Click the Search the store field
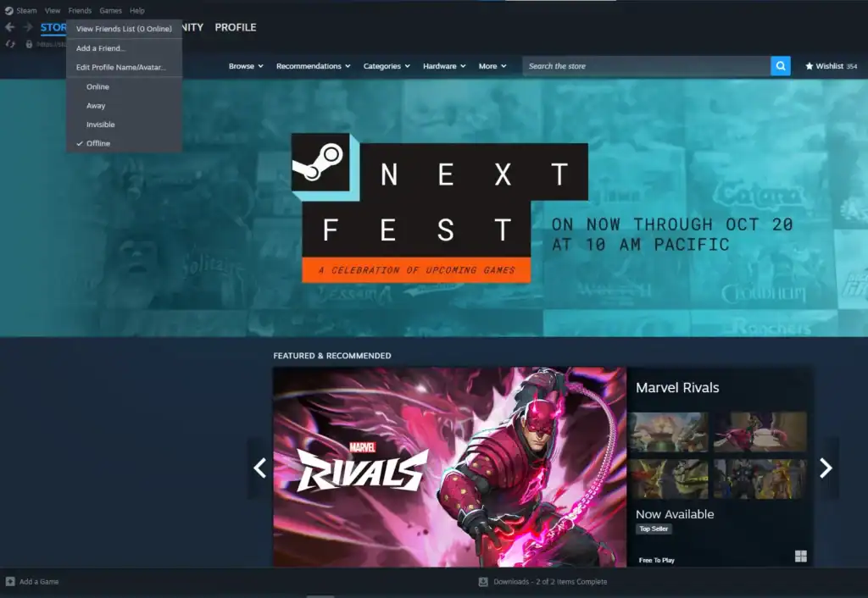 coord(646,66)
